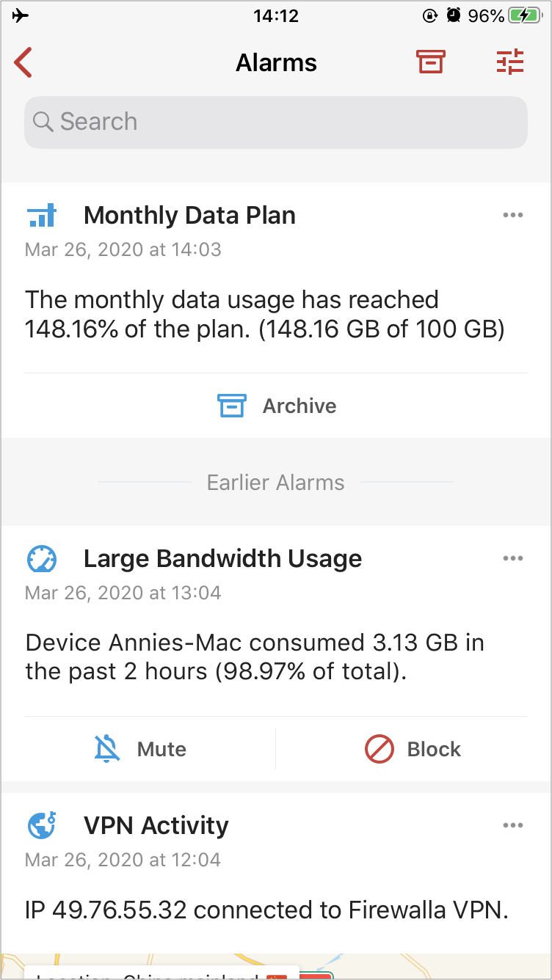Tap the VPN Activity globe icon
Viewport: 552px width, 980px height.
41,825
